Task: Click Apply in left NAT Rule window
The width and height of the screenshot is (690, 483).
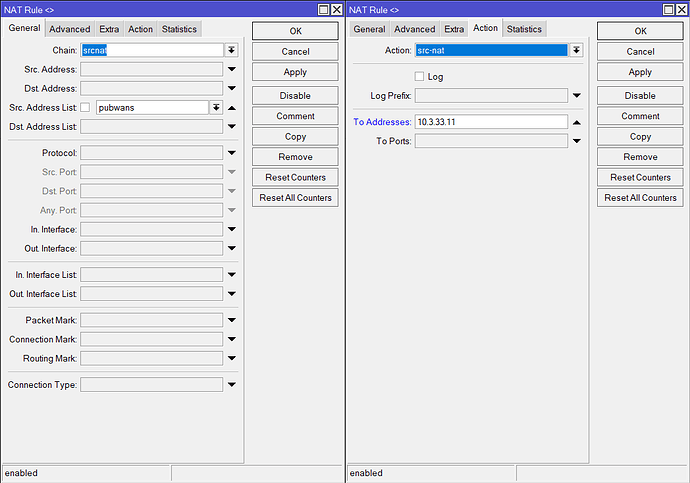Action: 295,72
